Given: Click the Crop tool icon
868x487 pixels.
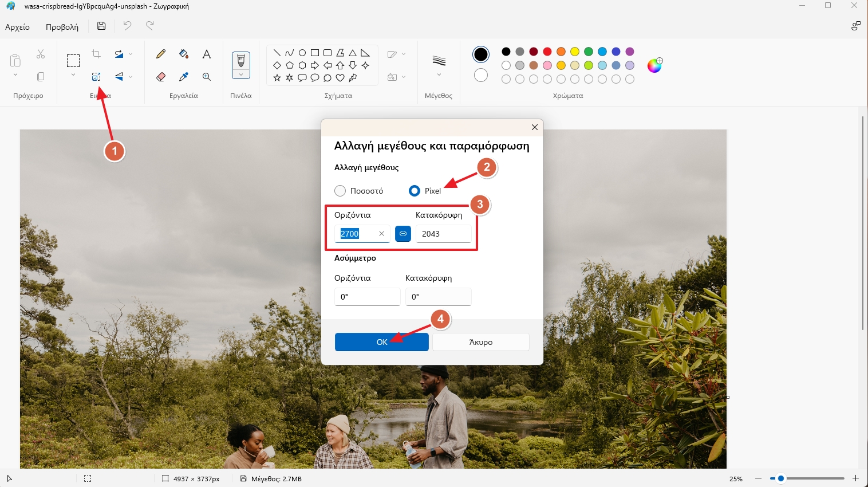Looking at the screenshot, I should (x=96, y=54).
